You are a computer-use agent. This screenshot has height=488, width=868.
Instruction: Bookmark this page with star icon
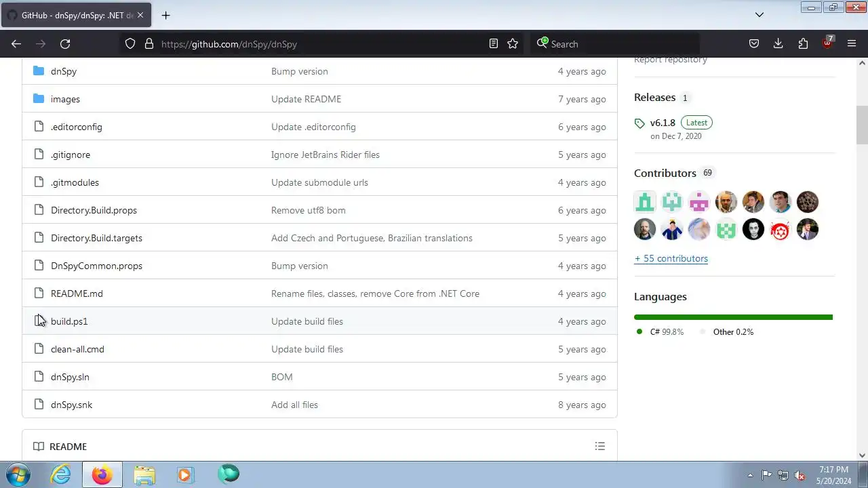click(513, 44)
